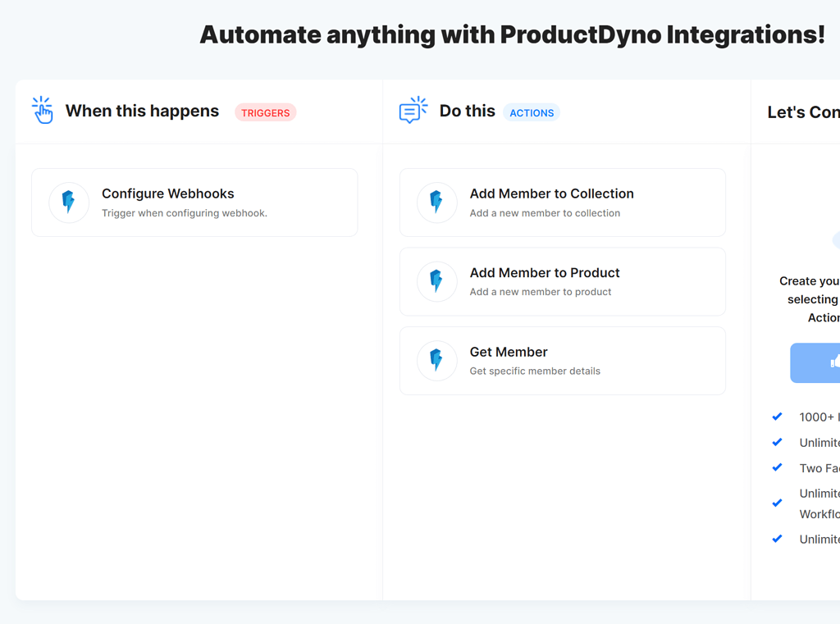Click the hand cursor icon near When this happens

coord(42,109)
